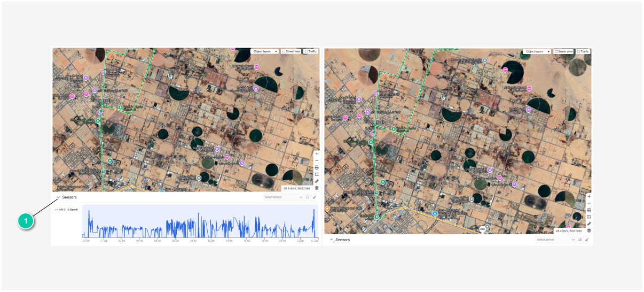Viewport: 644px width, 292px height.
Task: Zoom in on the right map
Action: pyautogui.click(x=589, y=196)
